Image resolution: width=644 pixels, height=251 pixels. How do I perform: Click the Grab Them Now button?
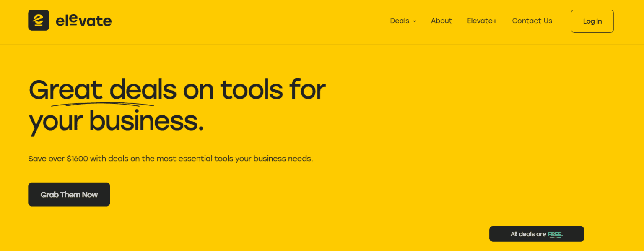[x=69, y=194]
